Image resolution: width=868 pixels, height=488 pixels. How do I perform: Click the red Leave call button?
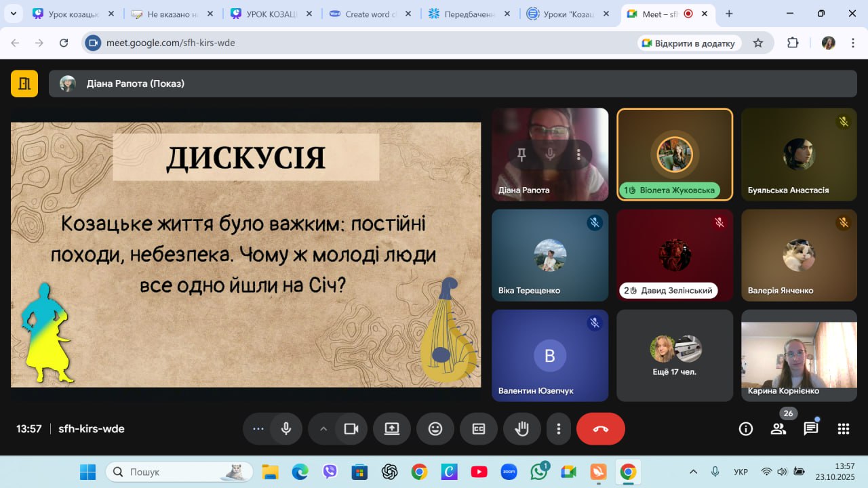pyautogui.click(x=600, y=429)
